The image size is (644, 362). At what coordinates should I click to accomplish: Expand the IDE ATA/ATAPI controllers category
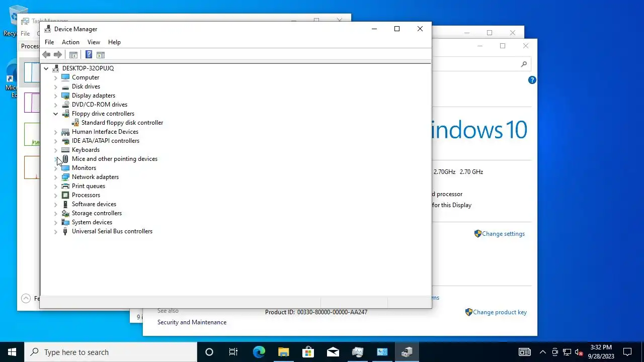coord(56,141)
